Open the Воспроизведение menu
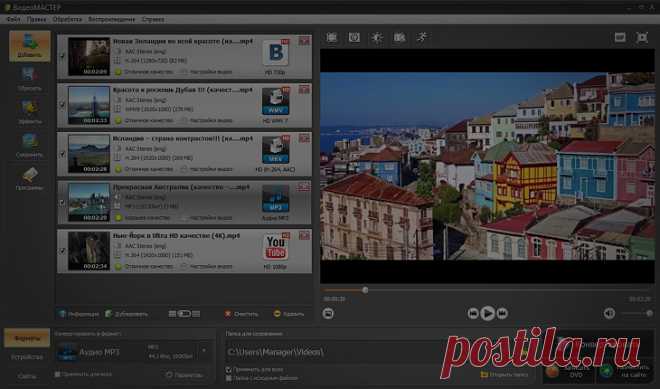This screenshot has width=660, height=389. click(x=112, y=19)
